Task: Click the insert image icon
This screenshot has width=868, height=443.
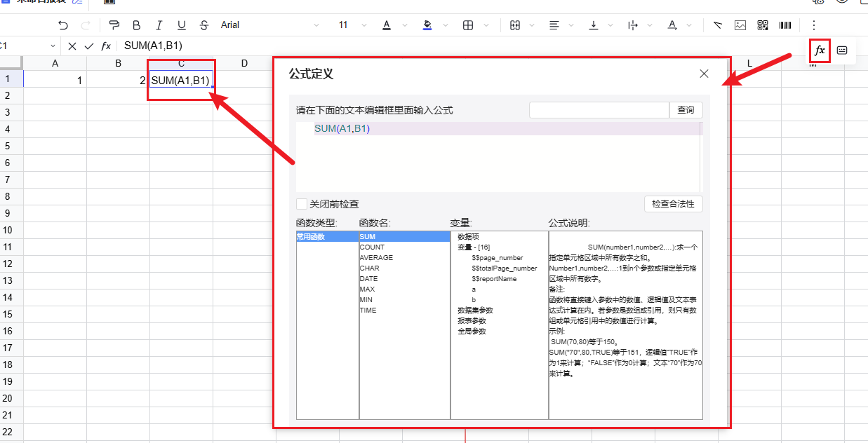Action: pyautogui.click(x=740, y=25)
